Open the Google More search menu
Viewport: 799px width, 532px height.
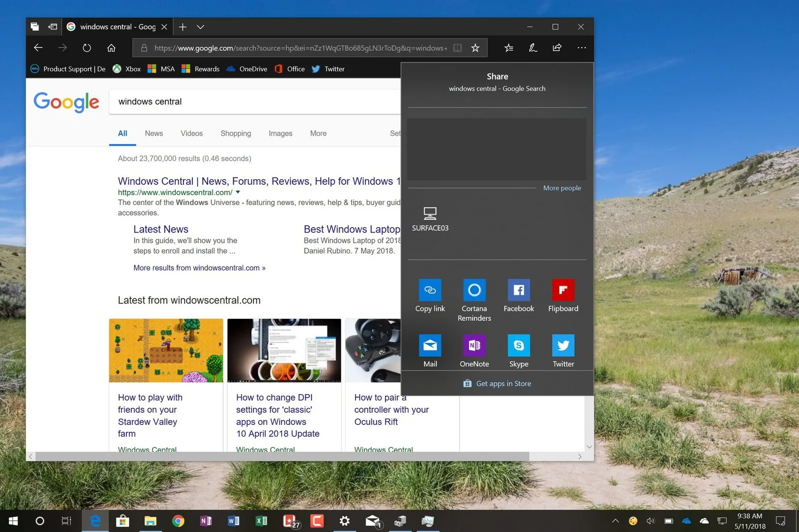pyautogui.click(x=318, y=133)
